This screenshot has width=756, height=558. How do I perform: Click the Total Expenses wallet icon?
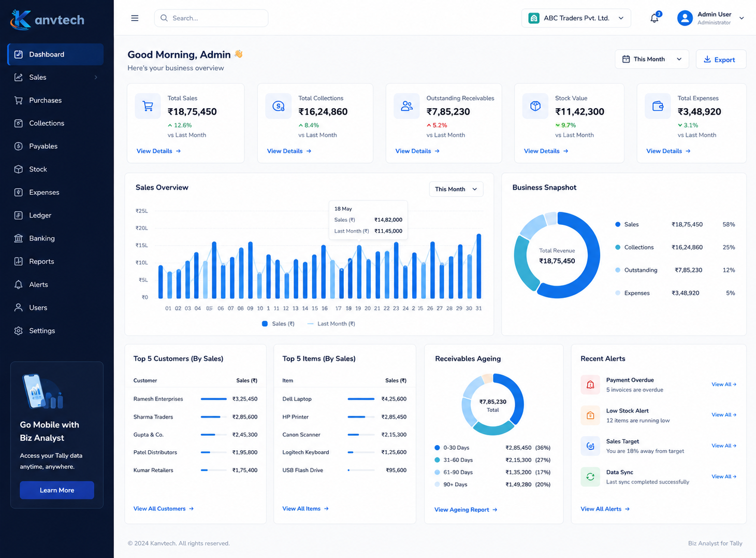(x=658, y=106)
